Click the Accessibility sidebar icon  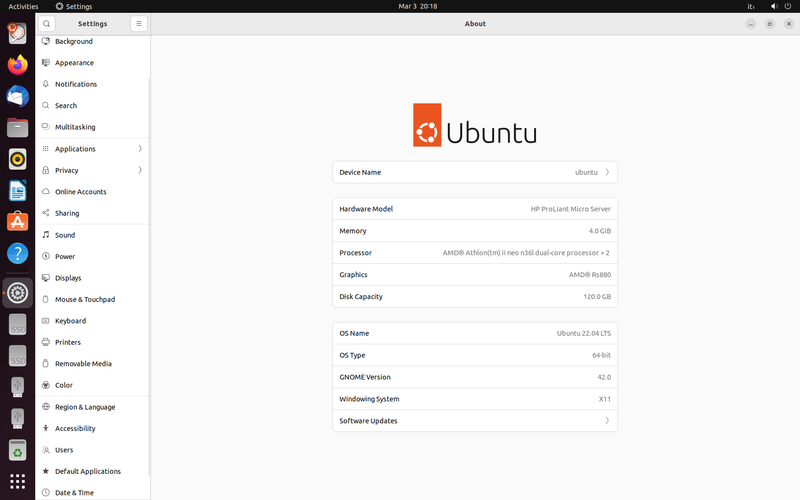46,429
